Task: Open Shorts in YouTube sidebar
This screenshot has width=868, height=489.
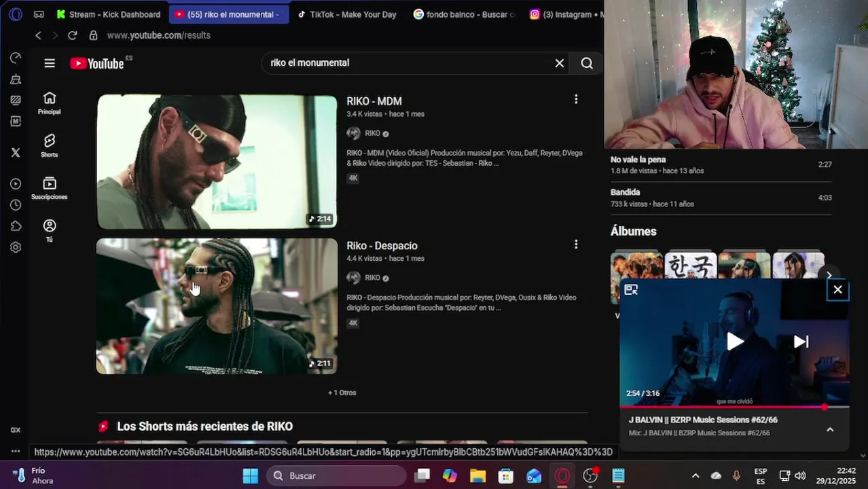Action: pos(49,146)
